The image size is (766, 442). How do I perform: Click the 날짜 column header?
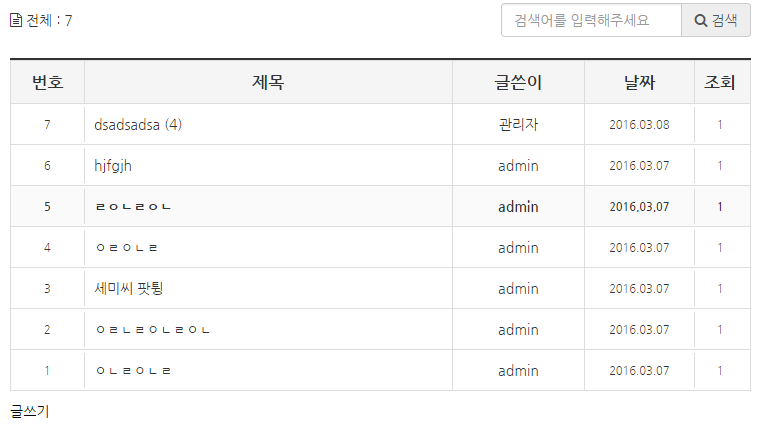click(639, 83)
